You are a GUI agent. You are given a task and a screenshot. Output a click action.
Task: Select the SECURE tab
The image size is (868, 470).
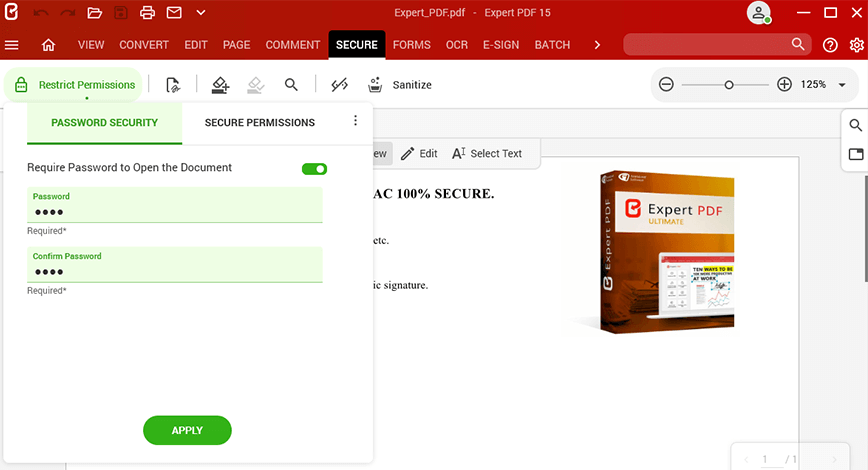click(356, 45)
